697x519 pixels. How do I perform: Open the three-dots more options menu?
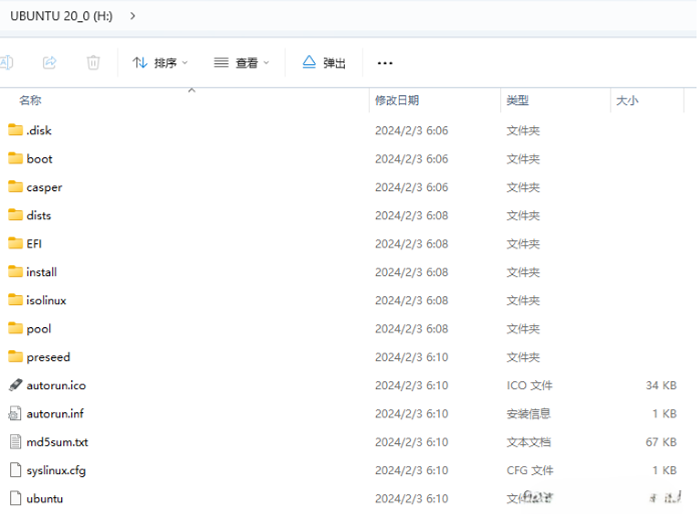pyautogui.click(x=385, y=63)
